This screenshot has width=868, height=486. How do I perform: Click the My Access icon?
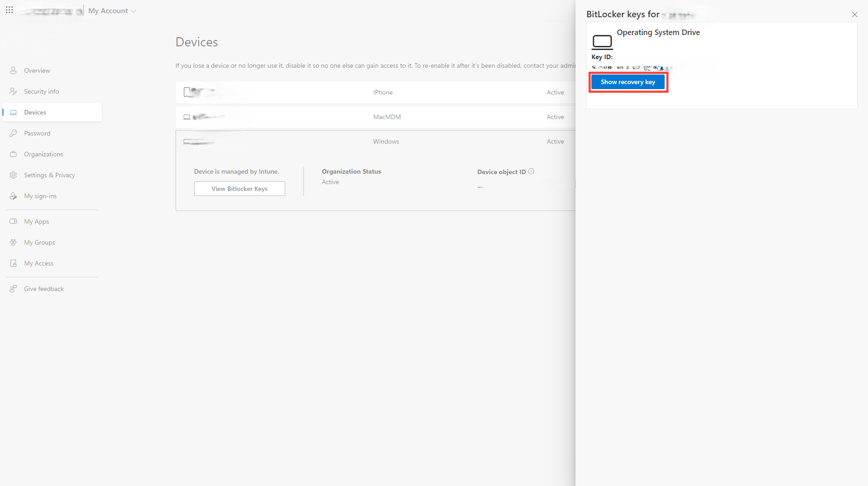pyautogui.click(x=13, y=263)
